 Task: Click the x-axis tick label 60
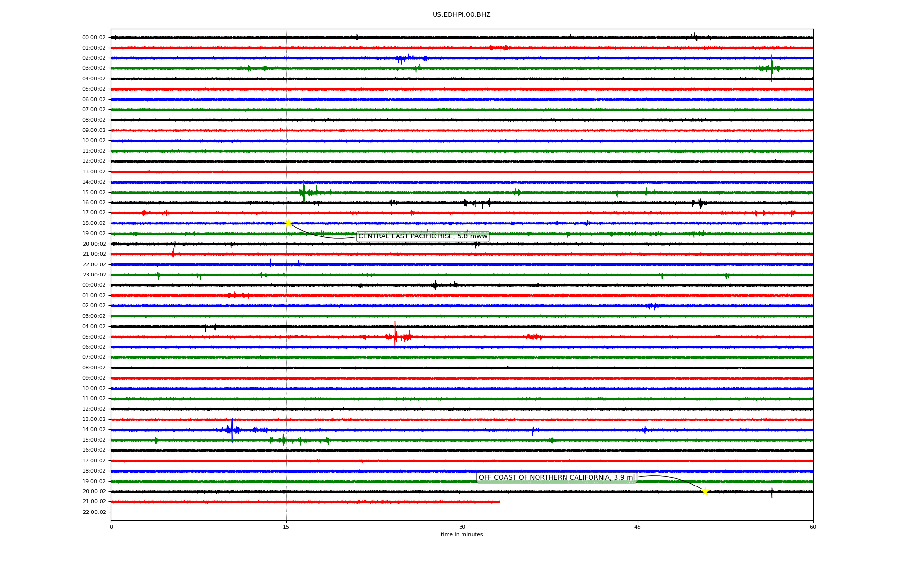(x=813, y=527)
